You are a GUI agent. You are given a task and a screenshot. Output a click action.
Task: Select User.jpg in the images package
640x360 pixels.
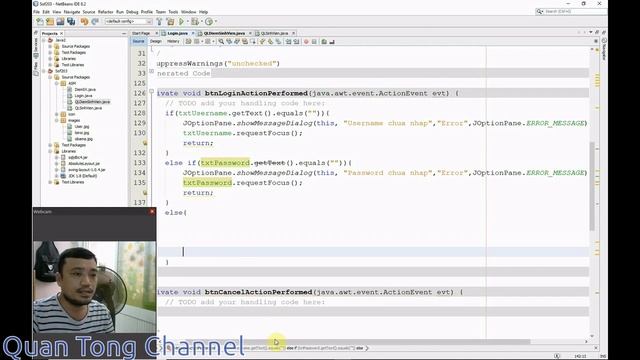(x=82, y=127)
